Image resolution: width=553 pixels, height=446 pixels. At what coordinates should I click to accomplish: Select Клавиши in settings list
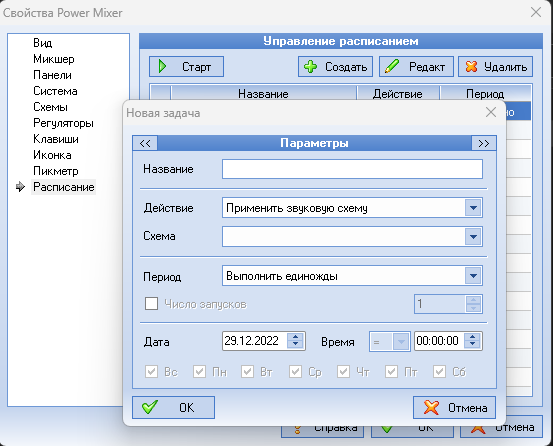(56, 139)
